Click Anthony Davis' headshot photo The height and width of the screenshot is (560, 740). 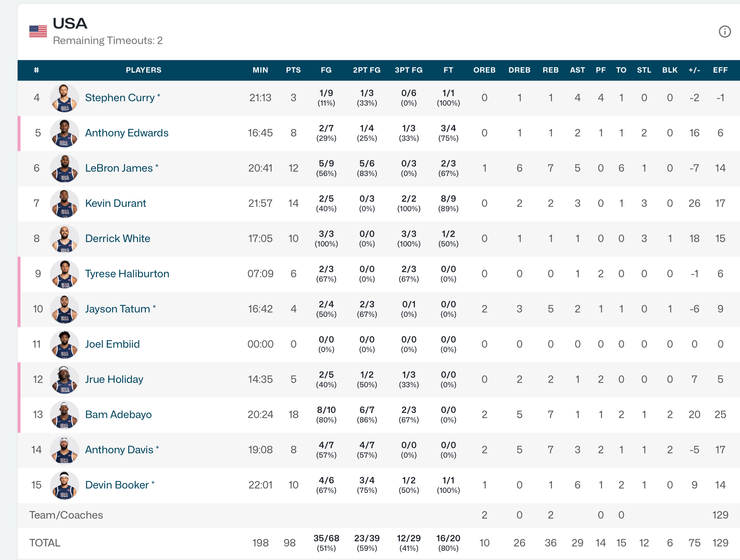pos(65,450)
